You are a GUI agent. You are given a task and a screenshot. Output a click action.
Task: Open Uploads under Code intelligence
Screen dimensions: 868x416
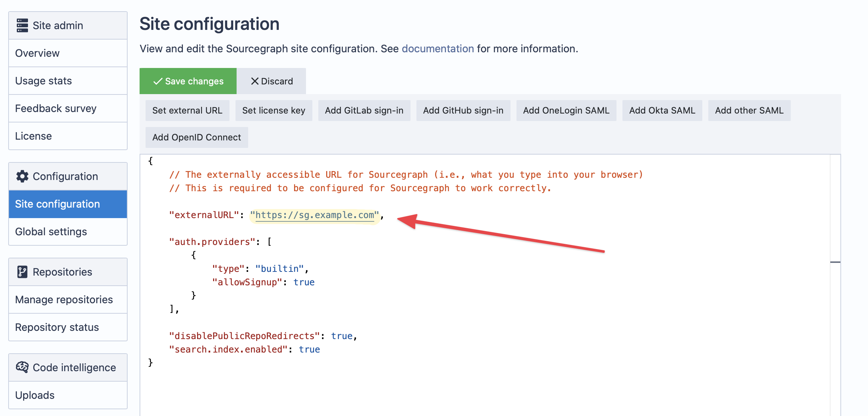(x=68, y=395)
